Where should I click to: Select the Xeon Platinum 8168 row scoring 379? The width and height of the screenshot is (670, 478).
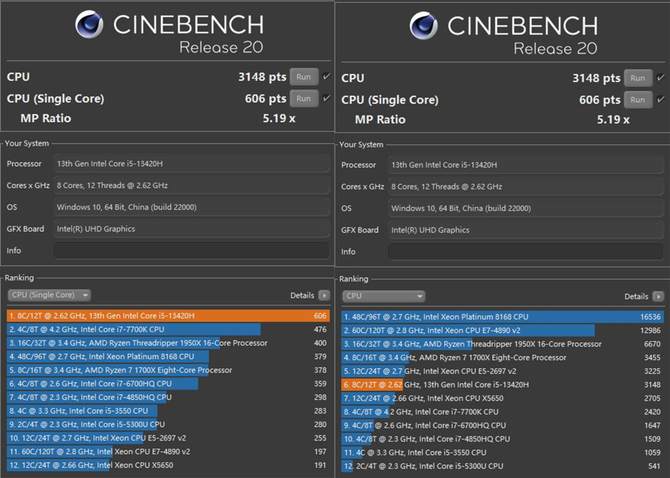coord(168,357)
